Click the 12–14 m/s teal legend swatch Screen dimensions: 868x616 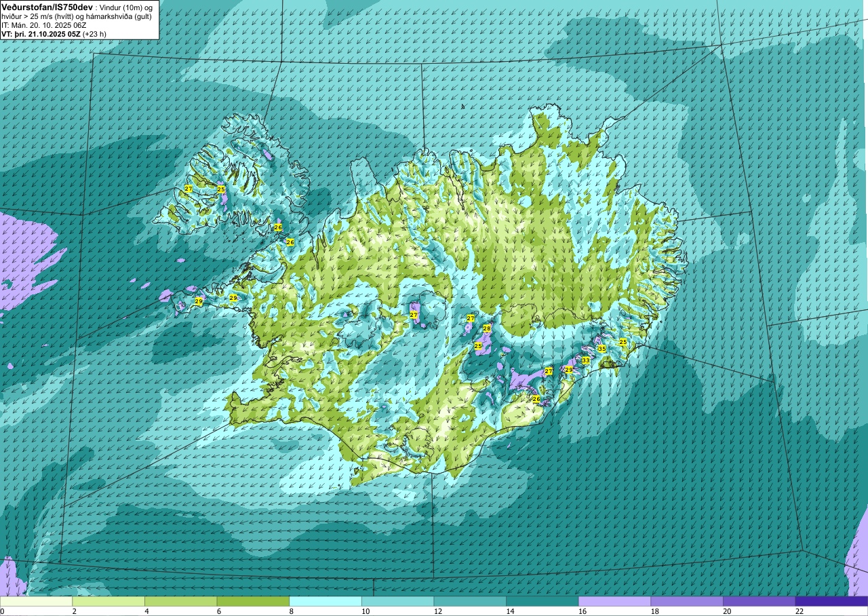(470, 601)
